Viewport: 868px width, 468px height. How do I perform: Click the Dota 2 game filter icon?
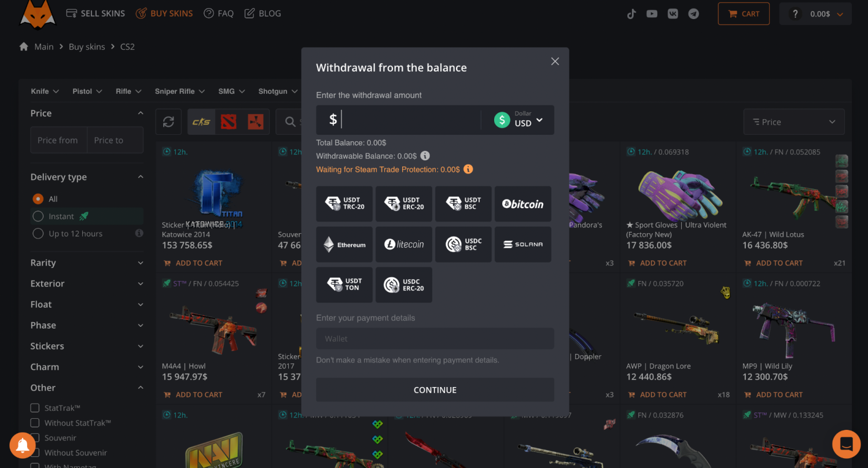pos(228,121)
